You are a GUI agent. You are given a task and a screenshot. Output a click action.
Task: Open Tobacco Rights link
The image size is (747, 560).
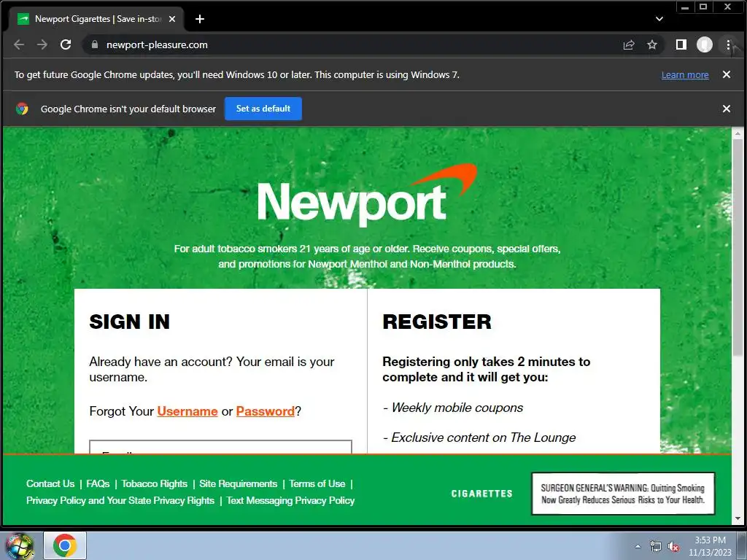point(155,484)
